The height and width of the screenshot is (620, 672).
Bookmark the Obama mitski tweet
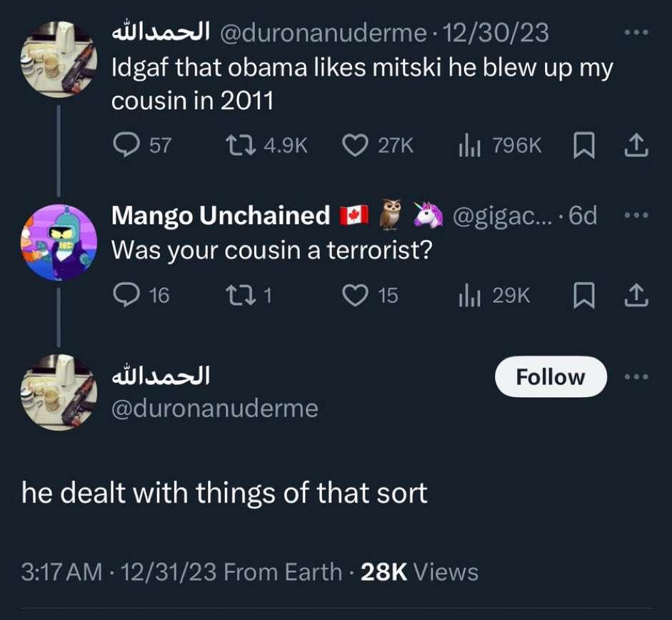584,146
